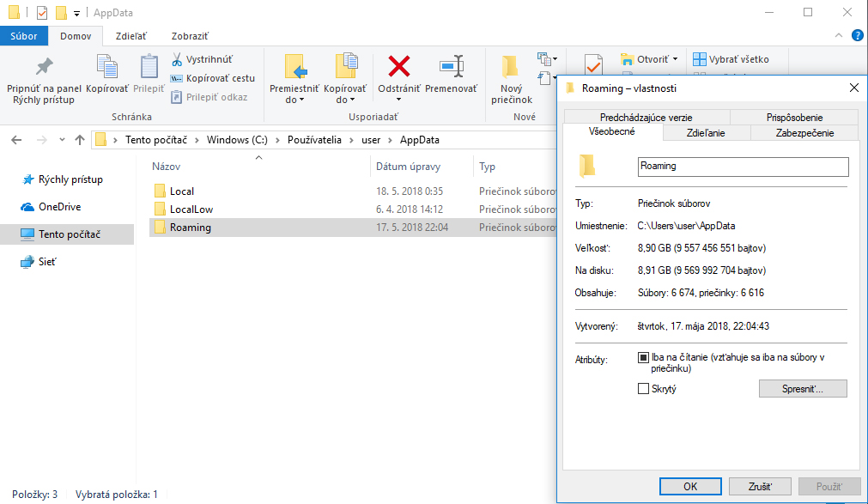Screen dimensions: 868x504
Task: Click the Kopírovať copy icon in Schránka
Action: [x=107, y=67]
